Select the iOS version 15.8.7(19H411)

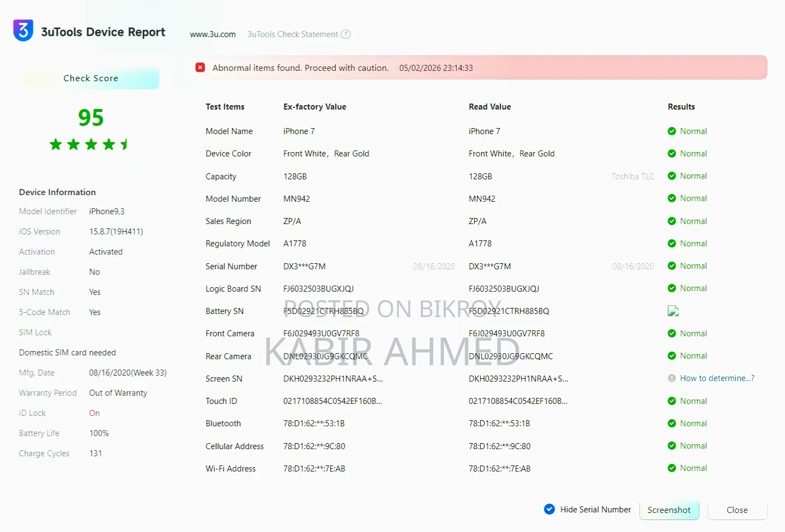[x=116, y=232]
